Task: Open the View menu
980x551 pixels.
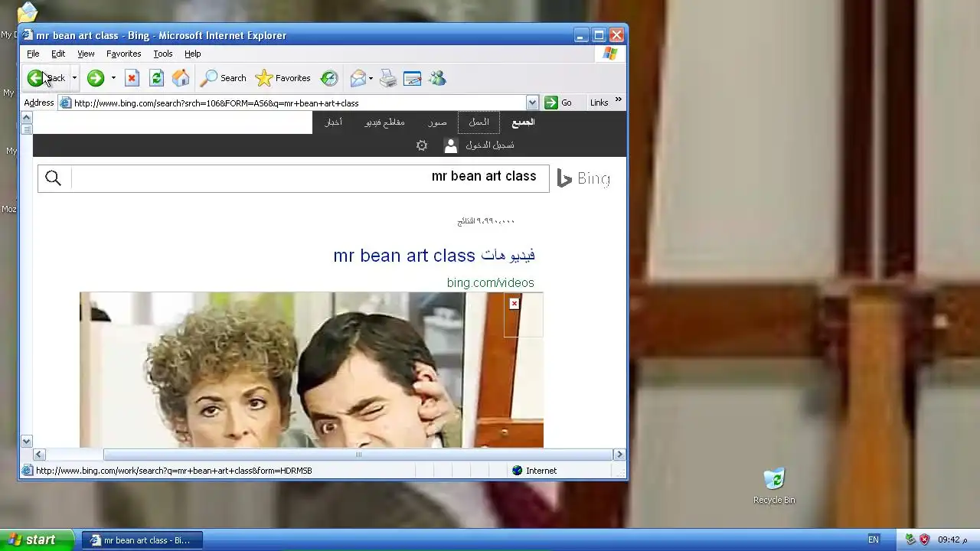Action: click(86, 54)
